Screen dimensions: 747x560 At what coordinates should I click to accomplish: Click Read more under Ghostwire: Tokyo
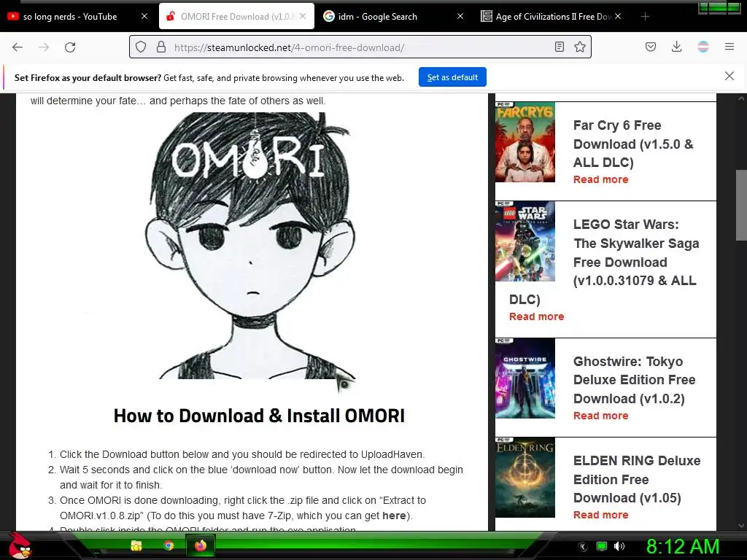(x=601, y=416)
